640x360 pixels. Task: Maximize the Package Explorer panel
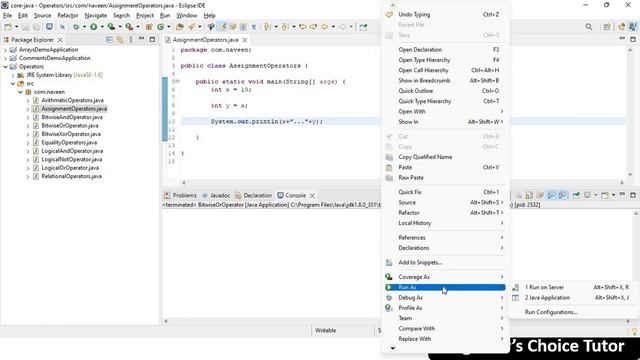[x=152, y=40]
